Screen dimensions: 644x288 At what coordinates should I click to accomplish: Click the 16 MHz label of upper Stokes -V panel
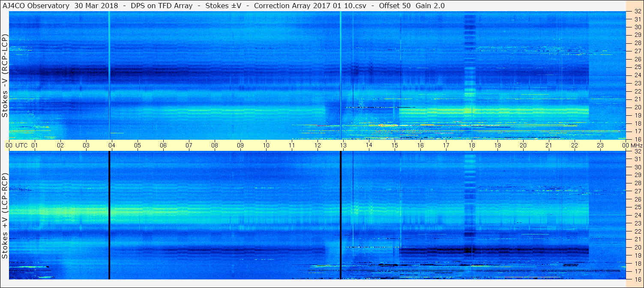tap(637, 139)
